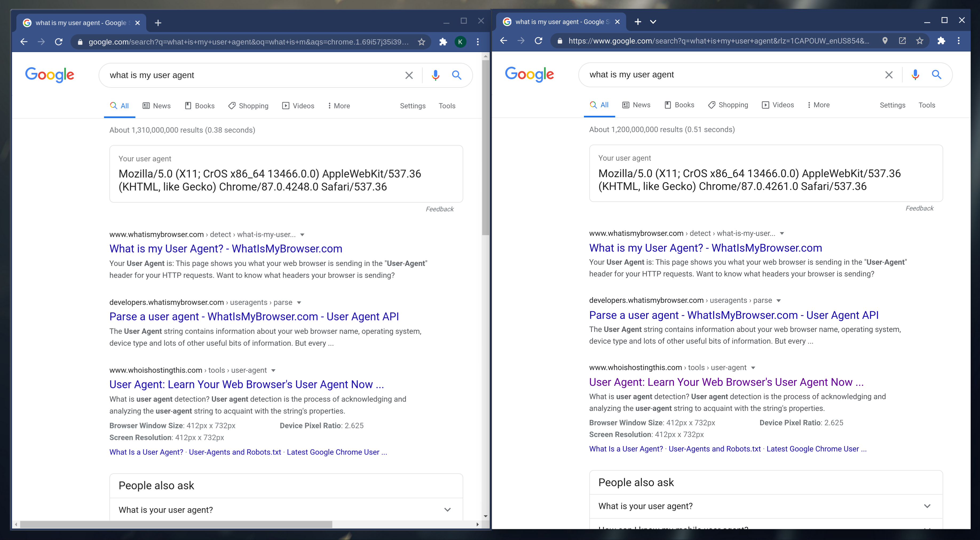The width and height of the screenshot is (980, 540).
Task: Switch to the News results tab
Action: 156,106
